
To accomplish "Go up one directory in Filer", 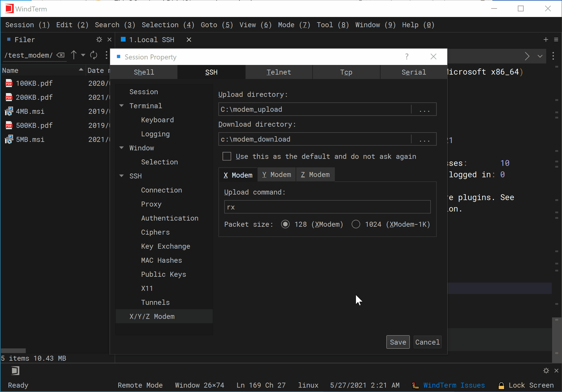I will (74, 55).
